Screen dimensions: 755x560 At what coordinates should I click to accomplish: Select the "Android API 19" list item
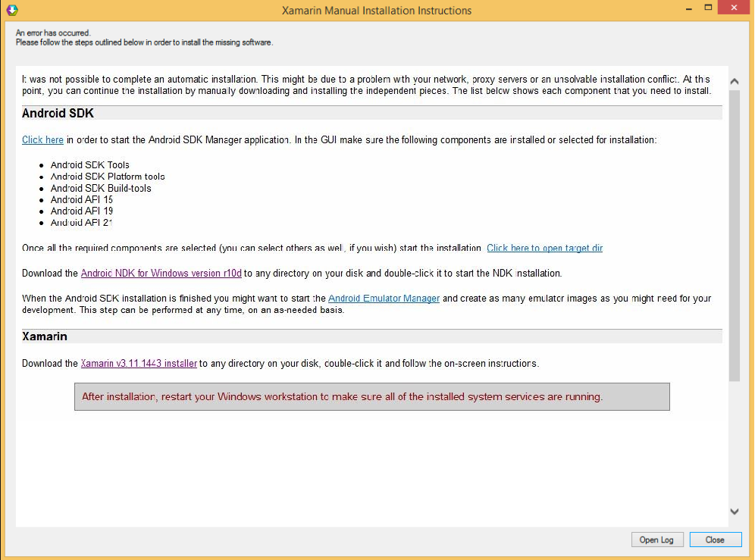[82, 211]
